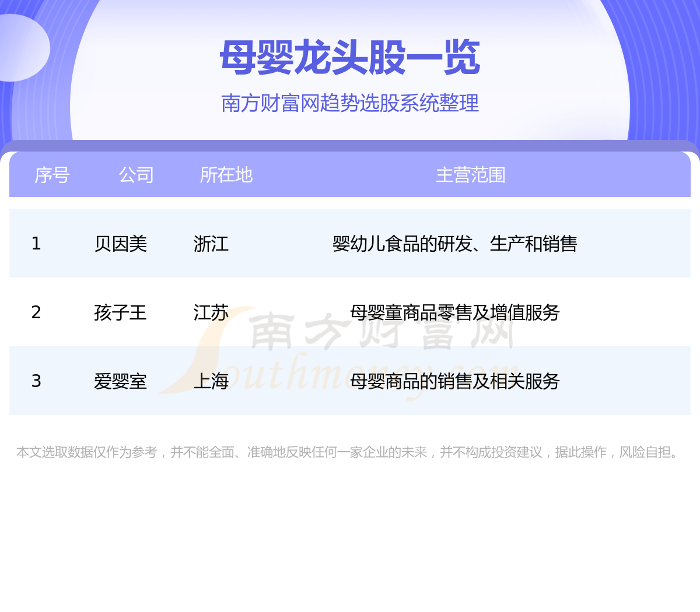
Task: Click the text 母婴商品的销售及相关服务
Action: [x=455, y=381]
